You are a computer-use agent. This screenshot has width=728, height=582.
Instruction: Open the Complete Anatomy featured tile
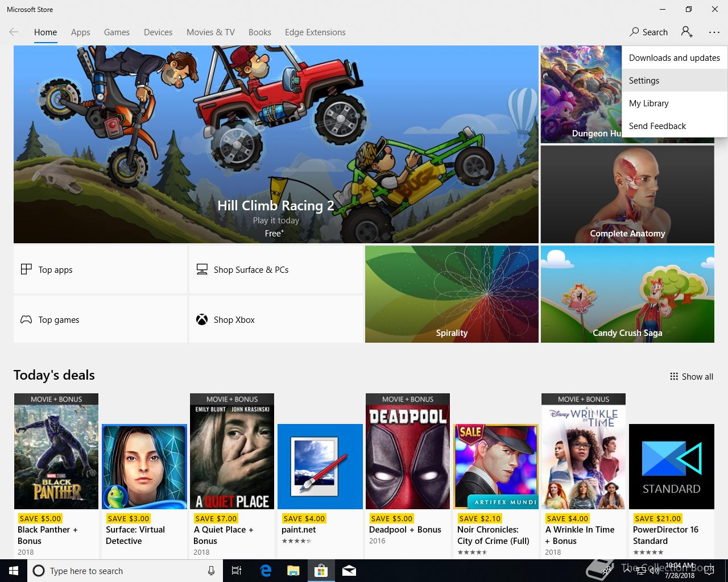tap(627, 194)
